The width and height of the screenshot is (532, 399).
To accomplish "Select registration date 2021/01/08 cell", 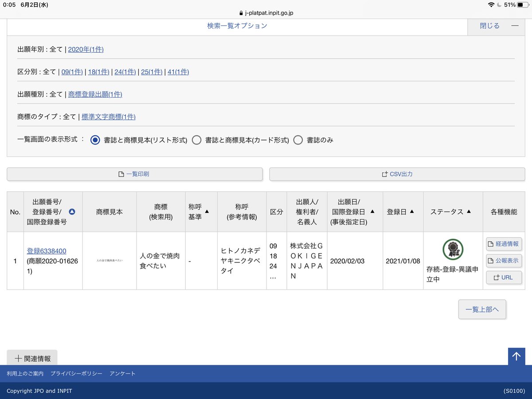I will pos(403,261).
